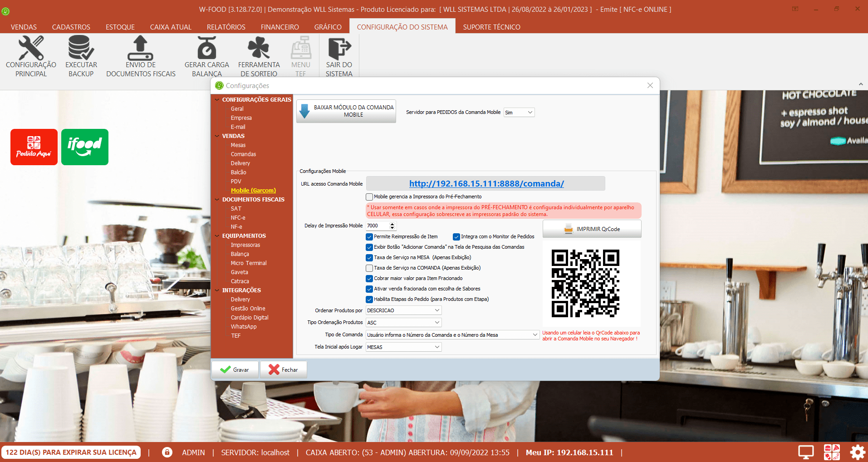The width and height of the screenshot is (868, 462).
Task: Switch to CAIXA ATUAL tab
Action: 171,27
